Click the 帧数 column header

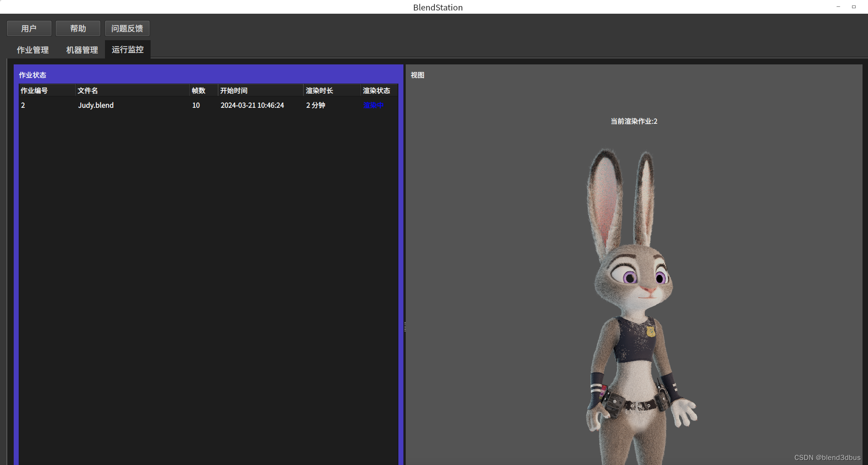(x=204, y=90)
